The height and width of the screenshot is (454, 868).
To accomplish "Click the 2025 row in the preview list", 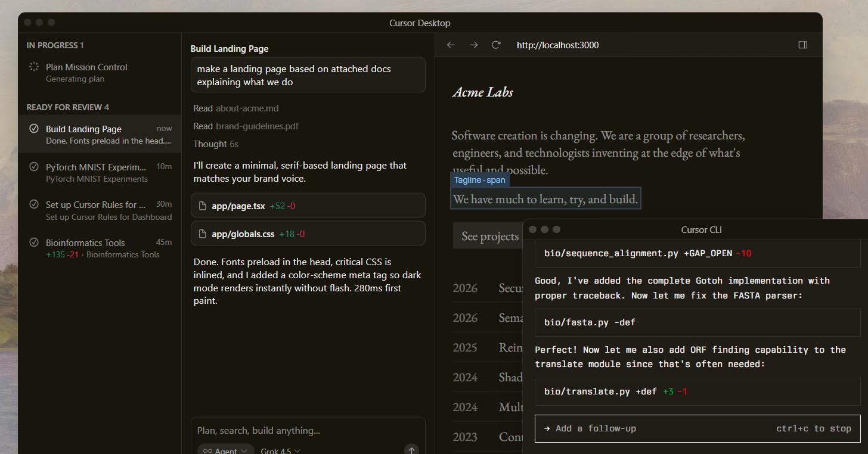I will [488, 347].
